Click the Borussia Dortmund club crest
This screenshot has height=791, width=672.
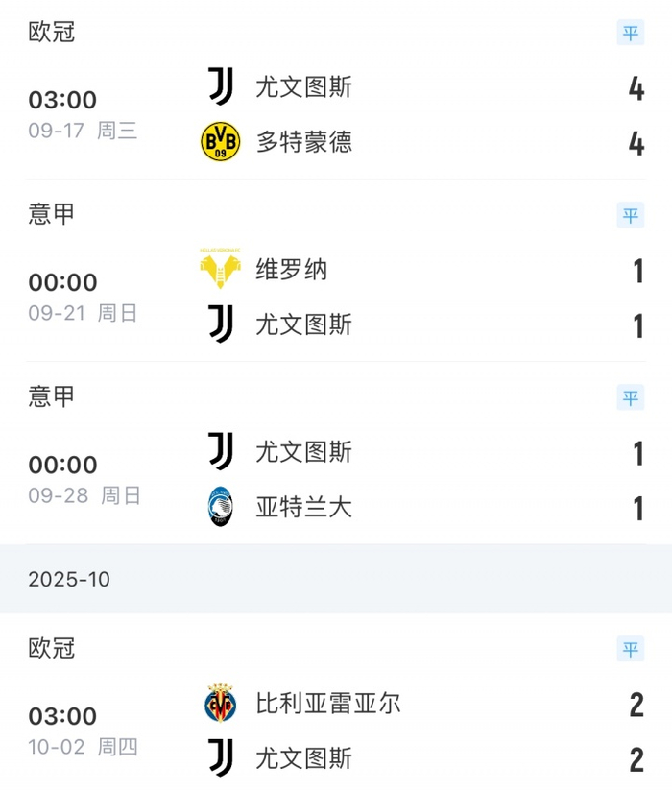tap(219, 141)
